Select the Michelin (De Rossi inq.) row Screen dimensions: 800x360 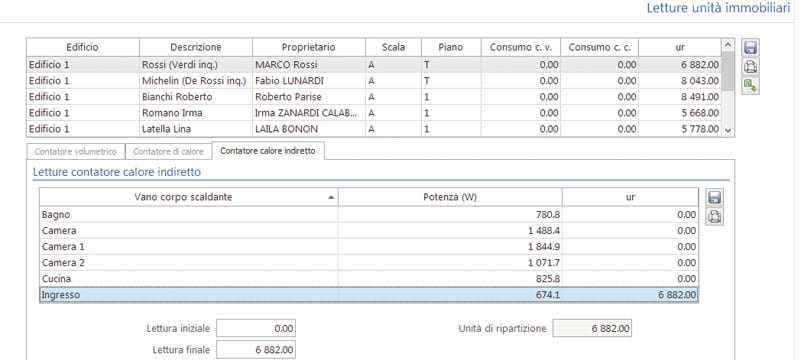pyautogui.click(x=374, y=81)
